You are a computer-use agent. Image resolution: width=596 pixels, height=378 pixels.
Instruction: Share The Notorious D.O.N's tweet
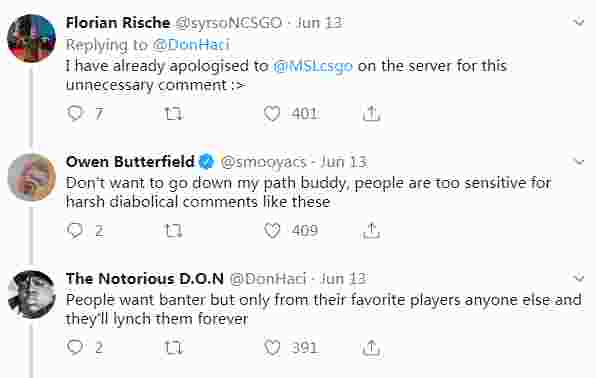pos(371,347)
